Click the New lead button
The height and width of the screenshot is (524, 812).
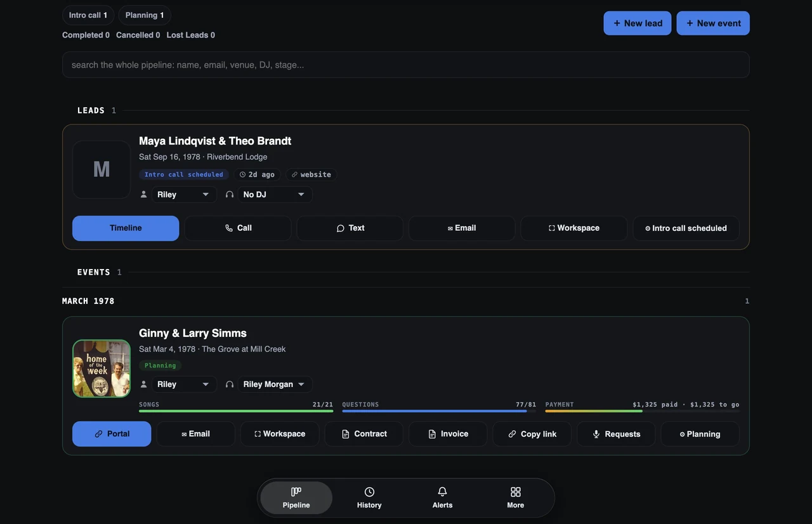(x=637, y=23)
